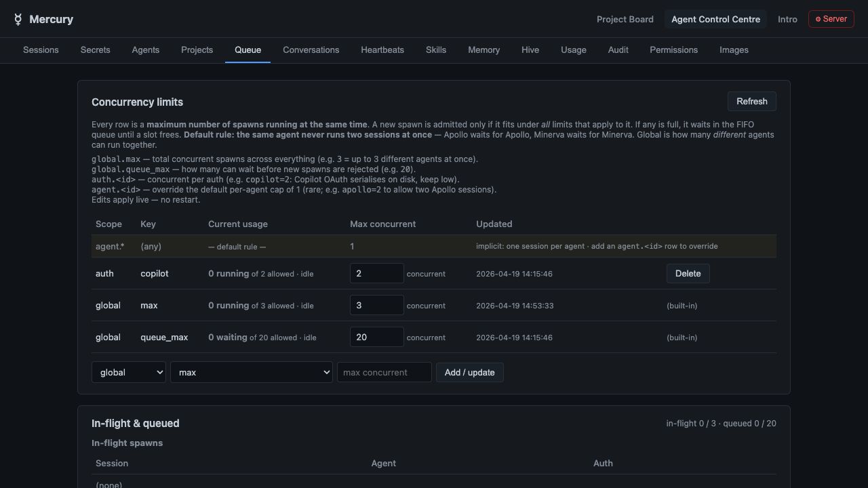Viewport: 868px width, 488px height.
Task: Open Agent Control Centre
Action: (715, 19)
